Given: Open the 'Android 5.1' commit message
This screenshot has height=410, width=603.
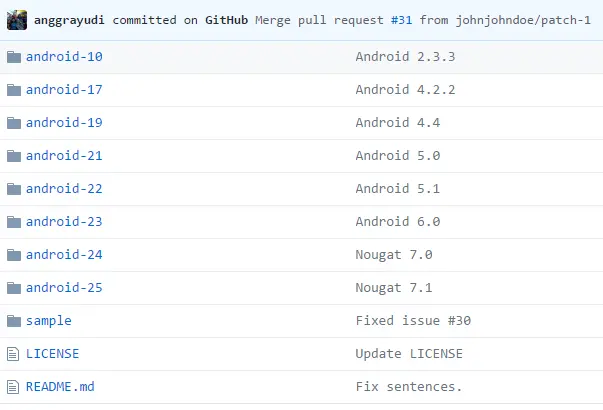Looking at the screenshot, I should (398, 189).
